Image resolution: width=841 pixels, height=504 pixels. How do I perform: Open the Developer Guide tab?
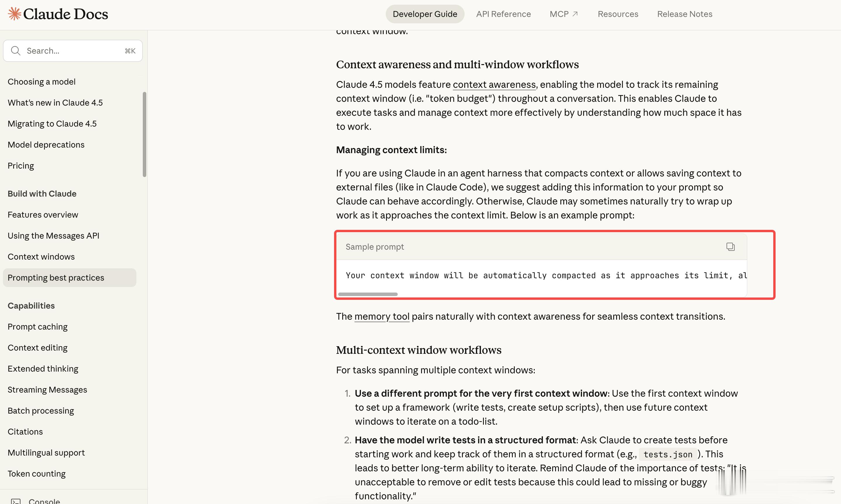tap(425, 14)
